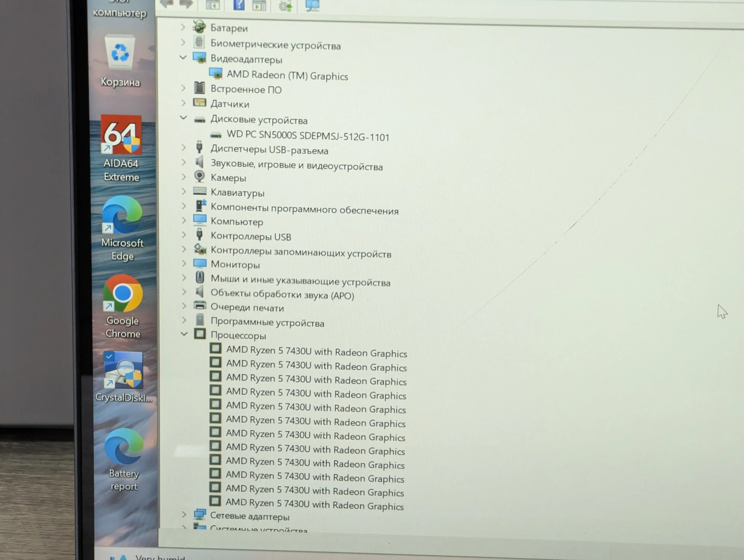Screen dimensions: 744x560
Task: Select Компьютер category label
Action: [237, 222]
